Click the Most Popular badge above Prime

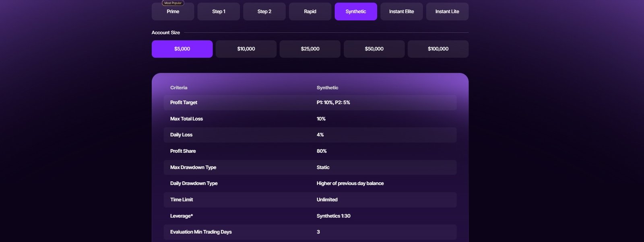pos(172,2)
